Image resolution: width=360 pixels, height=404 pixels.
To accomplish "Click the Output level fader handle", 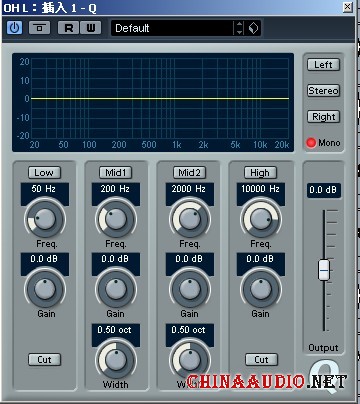I will pos(324,270).
